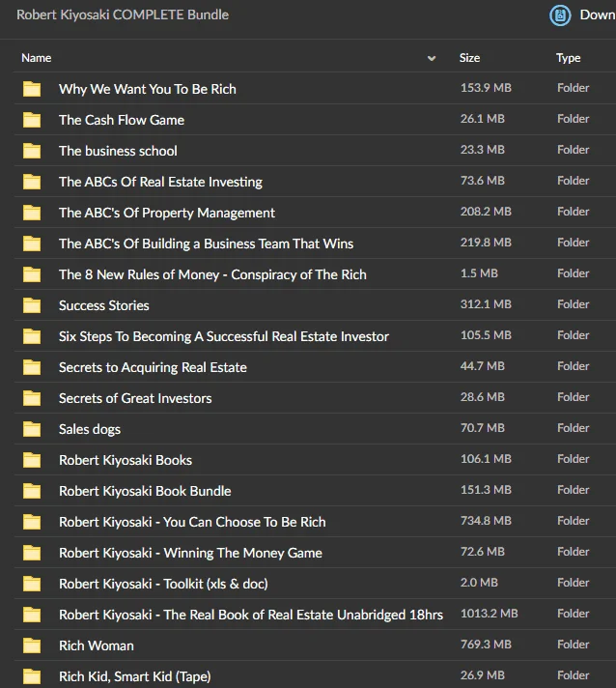Open "Robert Kiyosaki Books" folder name

126,460
